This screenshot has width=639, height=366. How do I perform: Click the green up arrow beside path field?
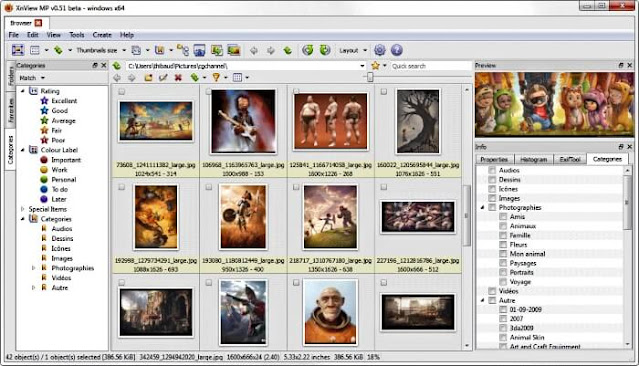point(117,66)
